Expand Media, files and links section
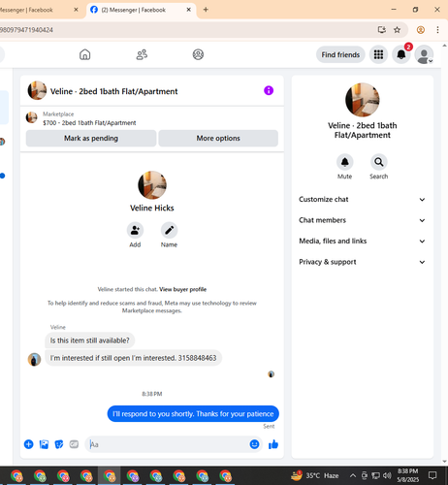 pyautogui.click(x=362, y=241)
